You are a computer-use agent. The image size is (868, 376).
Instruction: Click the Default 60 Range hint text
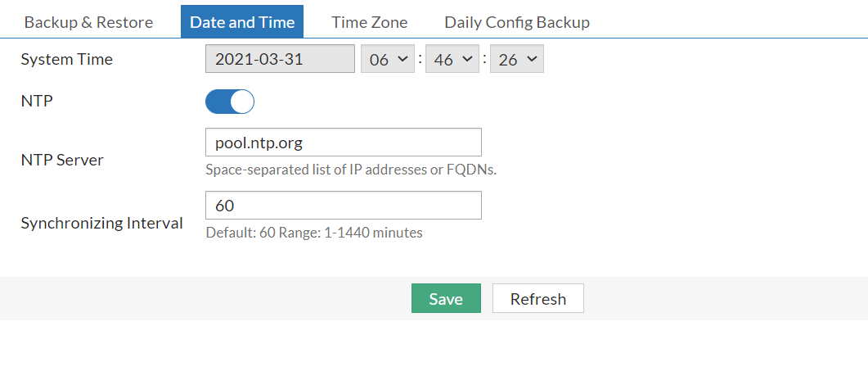click(x=313, y=233)
